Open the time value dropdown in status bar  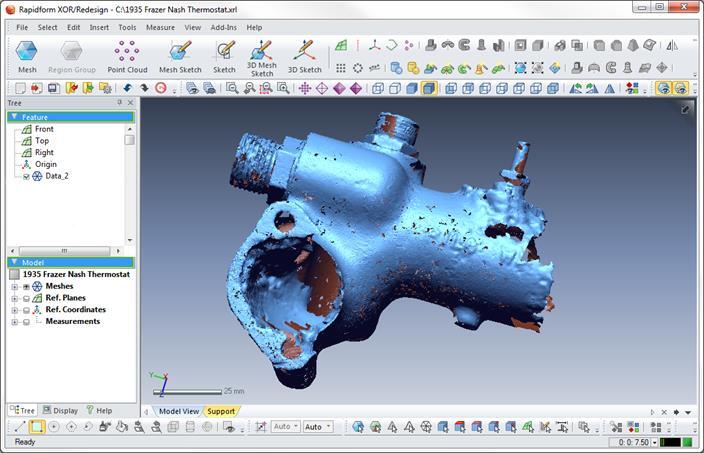coord(655,443)
